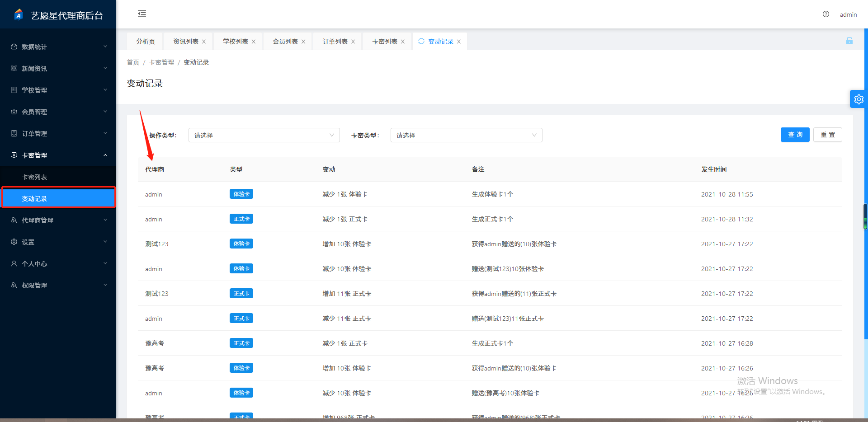This screenshot has width=868, height=422.
Task: Click the 设置 gear sidebar icon
Action: 14,242
